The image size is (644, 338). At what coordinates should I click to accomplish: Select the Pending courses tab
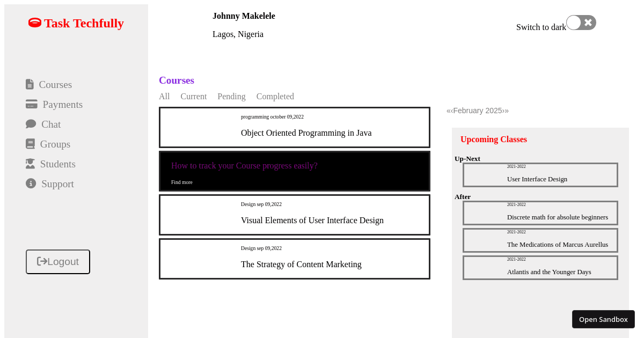tap(231, 97)
